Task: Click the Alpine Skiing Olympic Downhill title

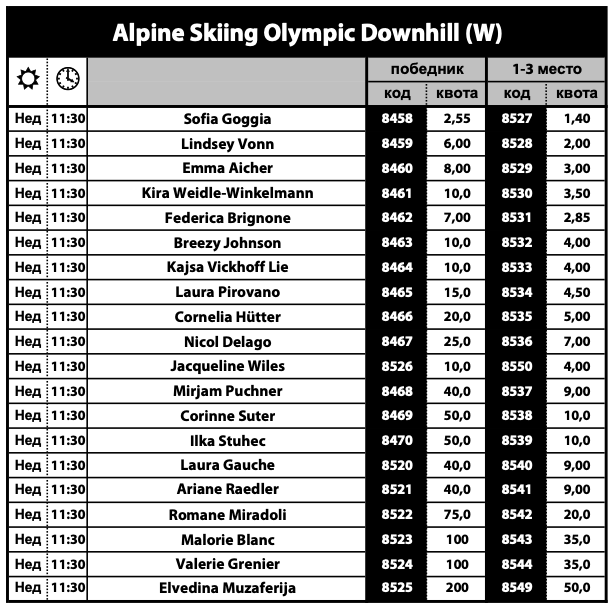Action: (x=307, y=34)
